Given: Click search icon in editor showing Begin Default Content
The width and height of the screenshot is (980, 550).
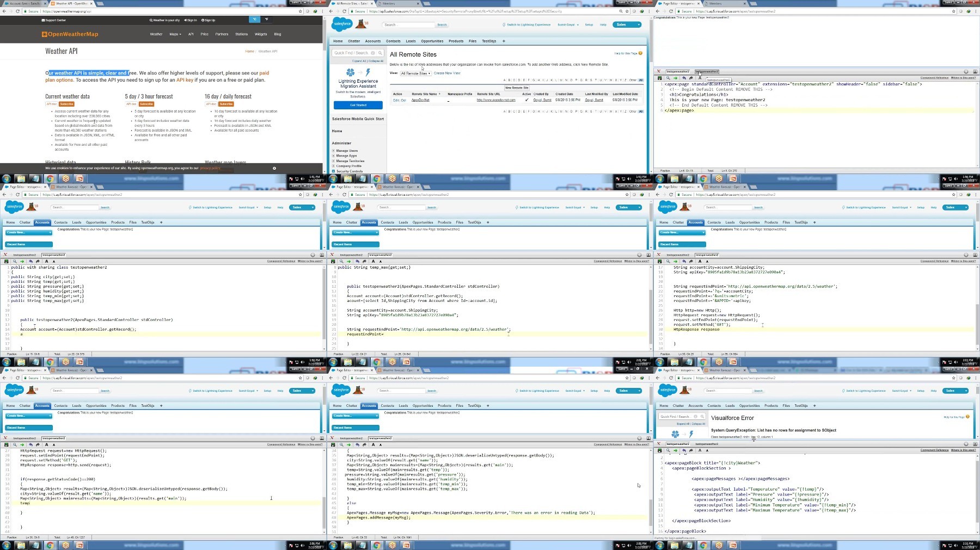Looking at the screenshot, I should tap(668, 78).
